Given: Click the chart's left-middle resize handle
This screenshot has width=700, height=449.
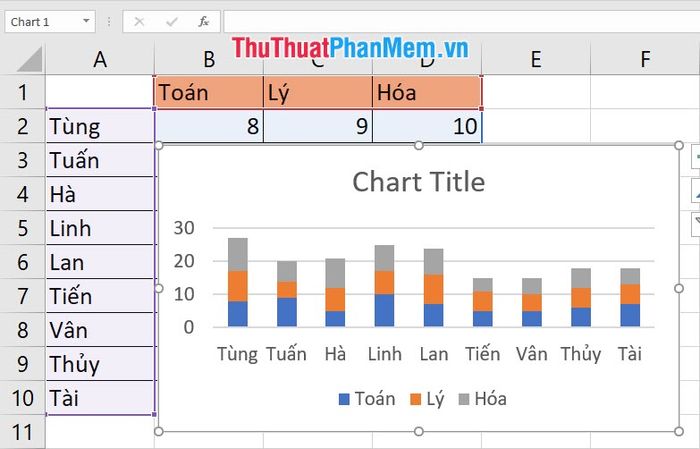Looking at the screenshot, I should pyautogui.click(x=158, y=288).
